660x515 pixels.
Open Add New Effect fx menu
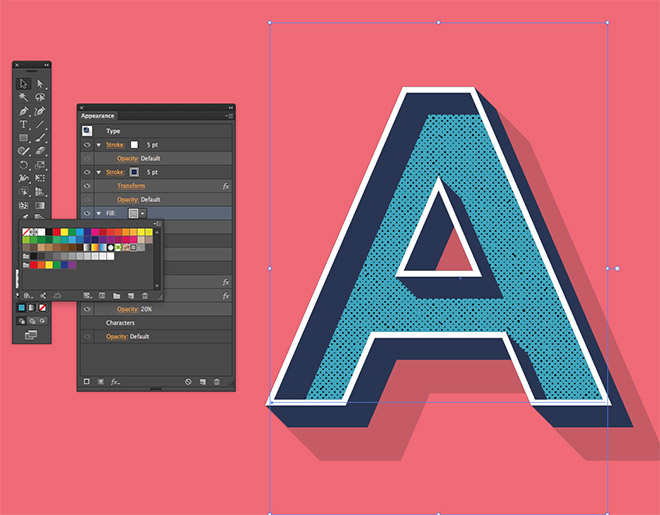click(x=115, y=382)
